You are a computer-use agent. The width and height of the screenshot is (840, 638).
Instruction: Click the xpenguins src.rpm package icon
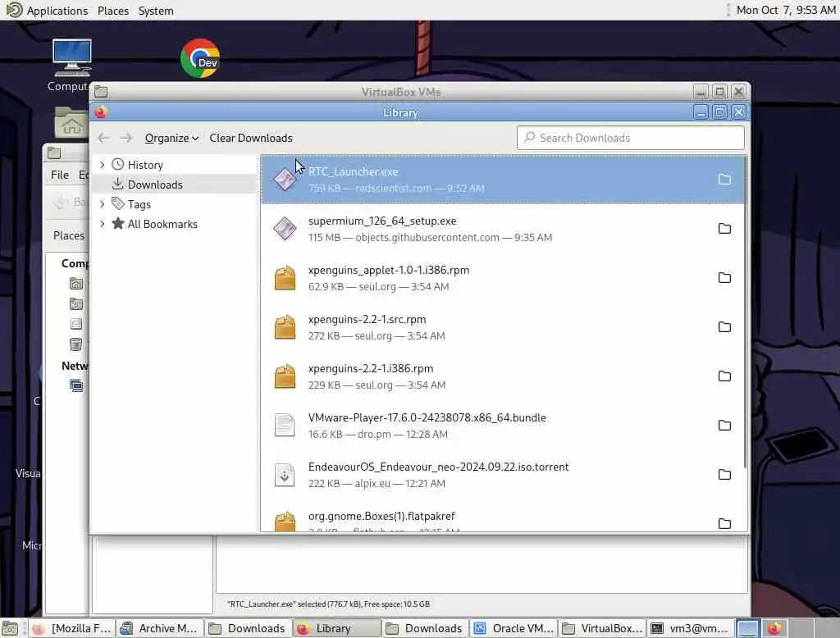click(x=285, y=327)
